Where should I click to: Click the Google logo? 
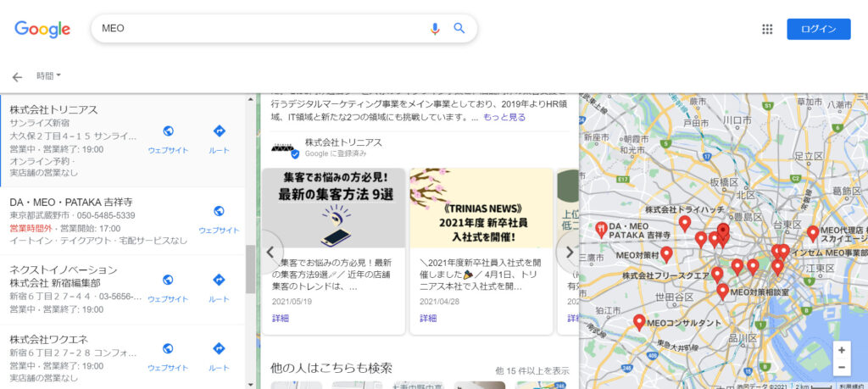click(x=42, y=29)
